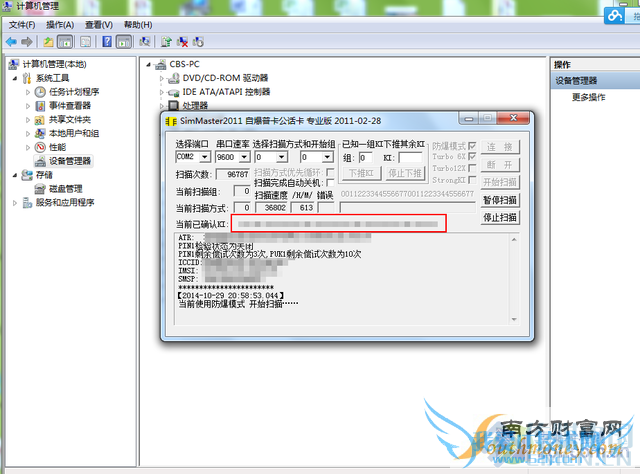The image size is (640, 474).
Task: Open the 查看(V) menu
Action: [99, 25]
